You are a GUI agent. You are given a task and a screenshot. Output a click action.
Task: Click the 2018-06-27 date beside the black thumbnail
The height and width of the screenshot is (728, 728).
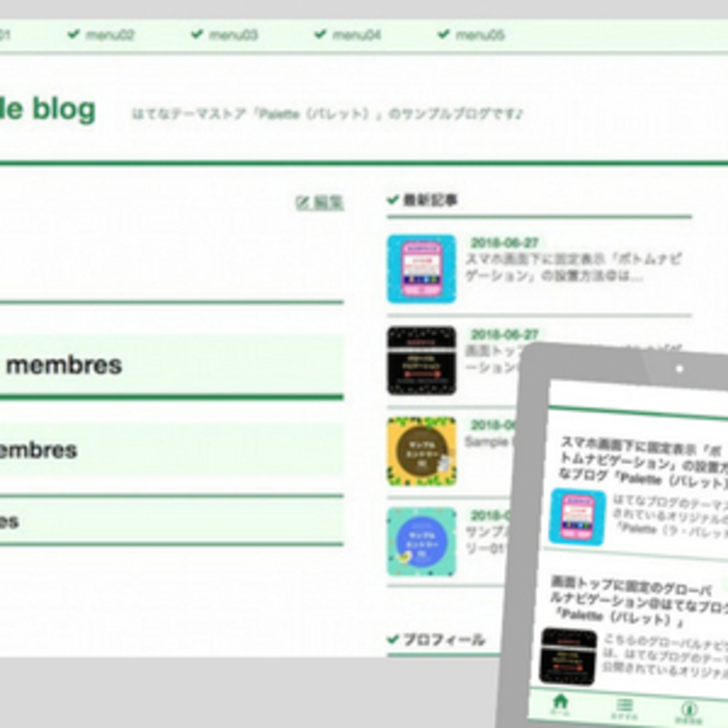tap(504, 334)
